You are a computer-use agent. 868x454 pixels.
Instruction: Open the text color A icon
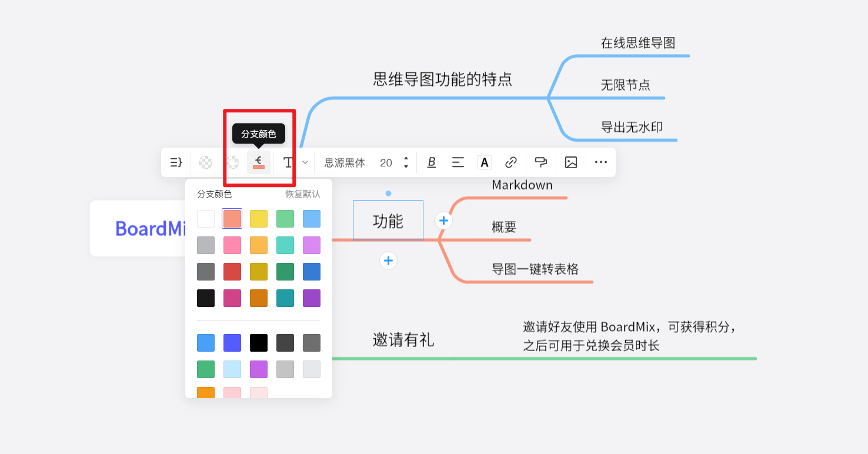(x=485, y=162)
